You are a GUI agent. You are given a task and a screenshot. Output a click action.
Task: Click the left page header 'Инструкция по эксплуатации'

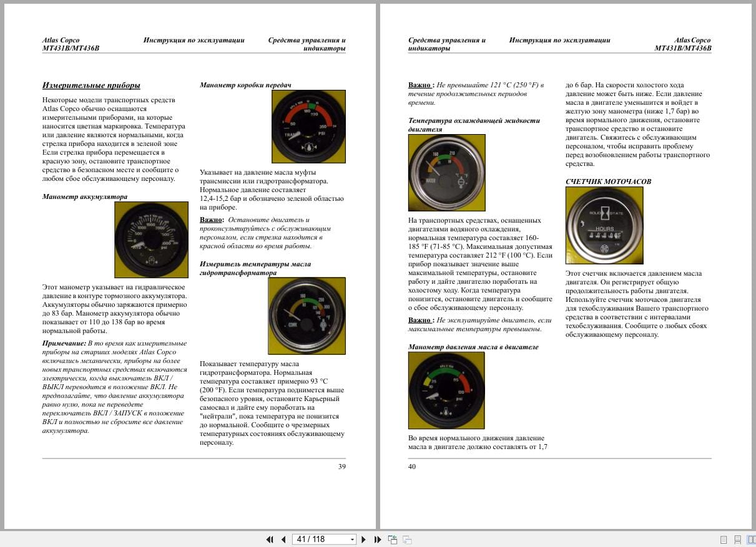[194, 40]
